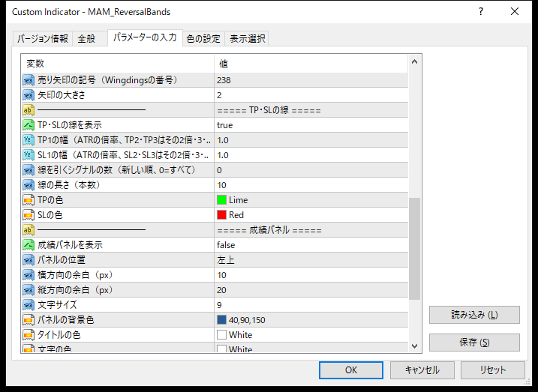Click the 読み込み (L) button
The image size is (538, 392).
pos(474,315)
